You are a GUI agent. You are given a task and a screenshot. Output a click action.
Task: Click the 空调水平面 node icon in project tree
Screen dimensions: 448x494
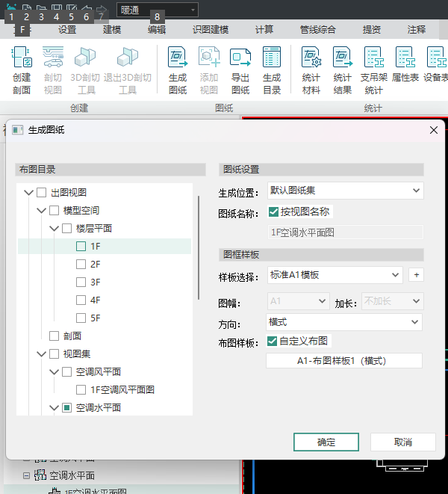(x=40, y=475)
